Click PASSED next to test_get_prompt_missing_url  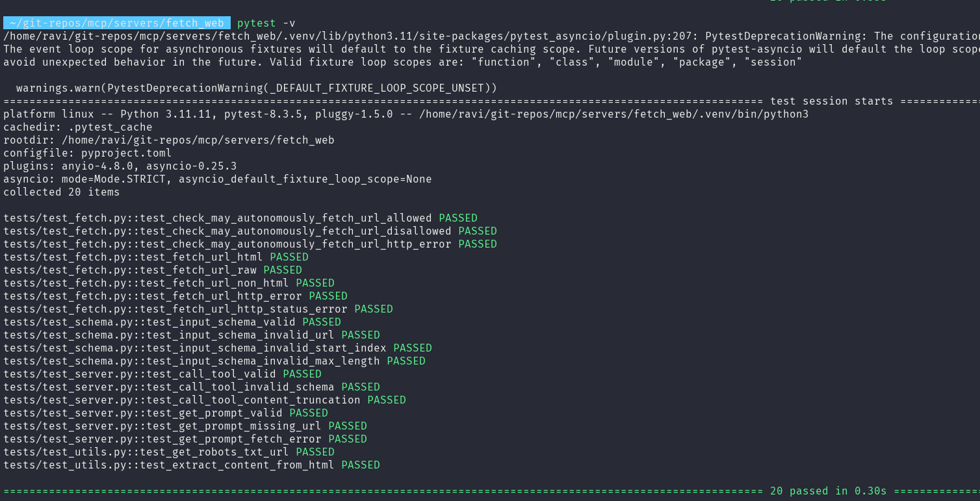(348, 426)
